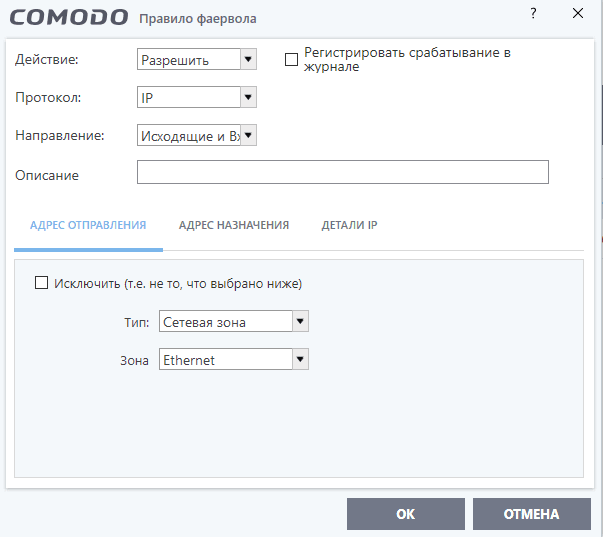Open the Протокол dropdown arrow
Screen dimensions: 603x537
[x=249, y=97]
